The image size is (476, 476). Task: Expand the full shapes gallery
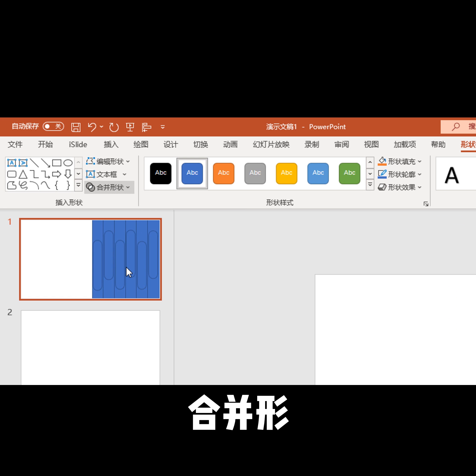click(78, 185)
